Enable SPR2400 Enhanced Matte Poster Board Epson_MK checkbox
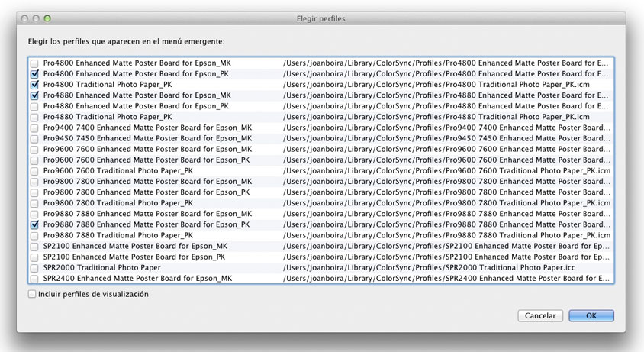 (34, 279)
